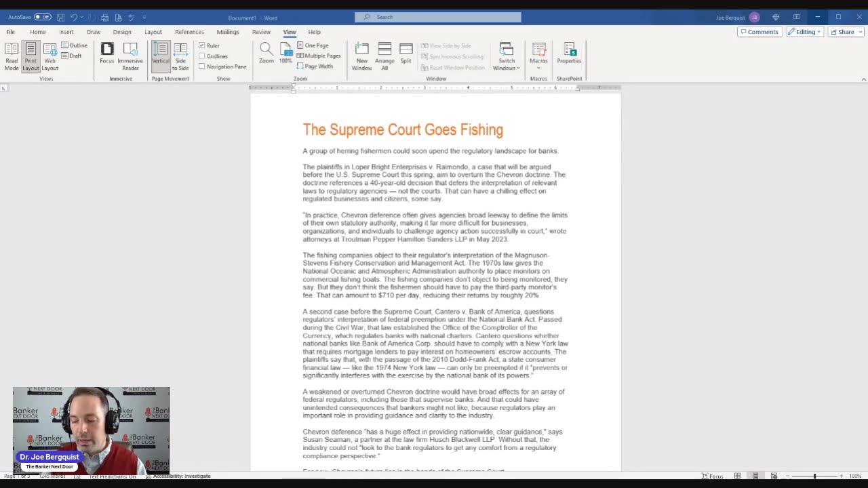Click the status bar zoom slider handle

(x=815, y=476)
